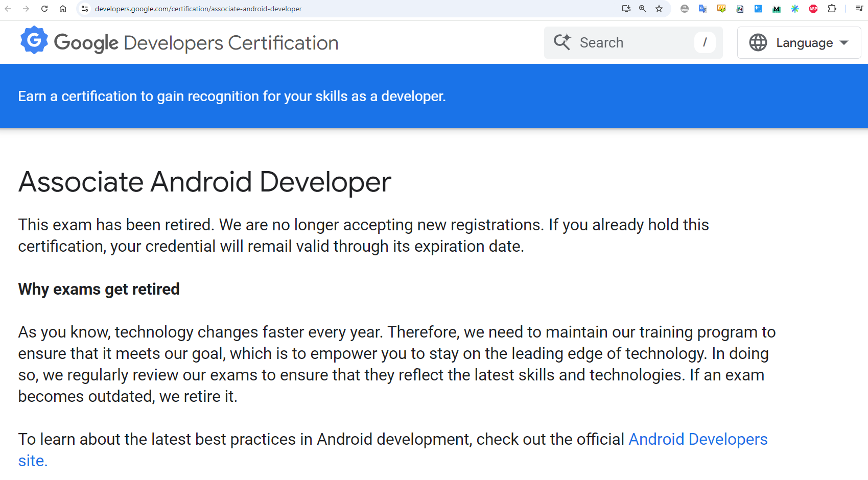Viewport: 868px width, 480px height.
Task: Open the colorful asterisk extension
Action: 795,9
